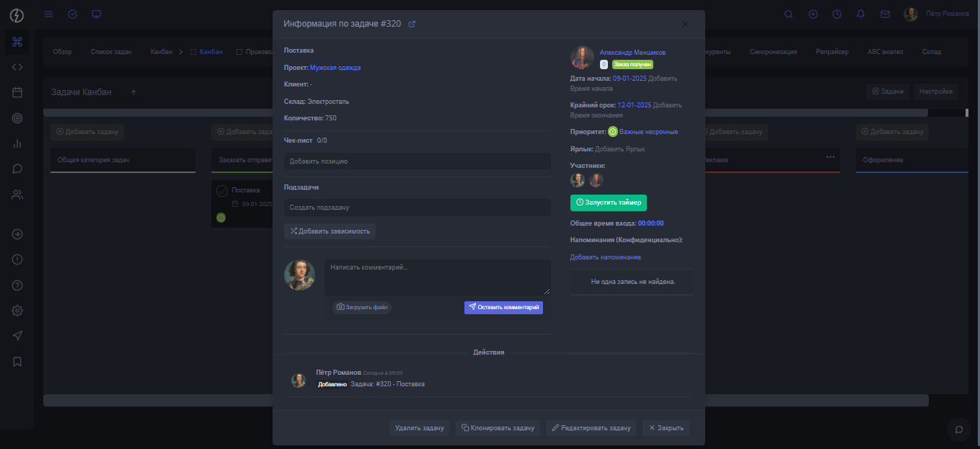
Task: Open the chat icon in left sidebar
Action: click(17, 169)
